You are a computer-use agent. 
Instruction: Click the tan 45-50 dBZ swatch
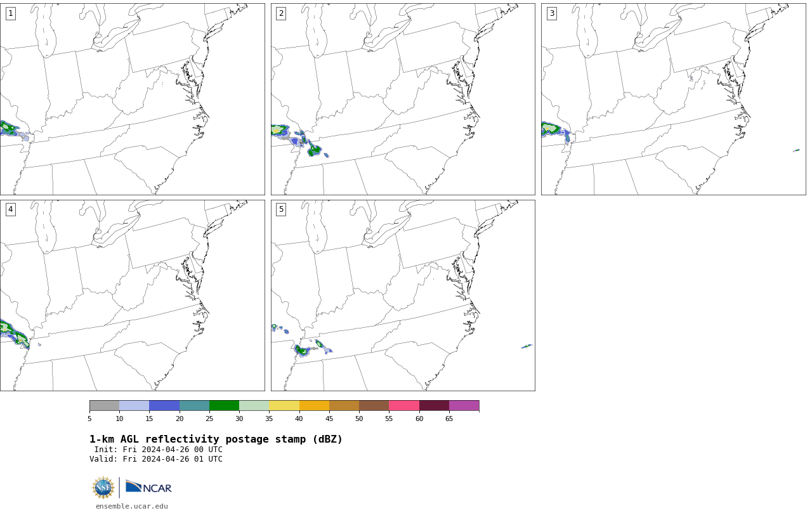click(344, 406)
